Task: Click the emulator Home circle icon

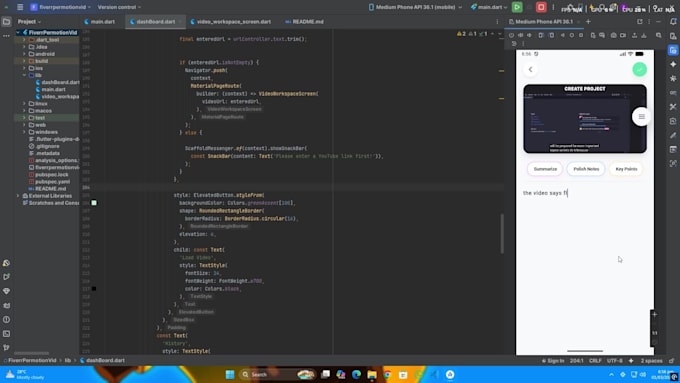Action: 572,35
